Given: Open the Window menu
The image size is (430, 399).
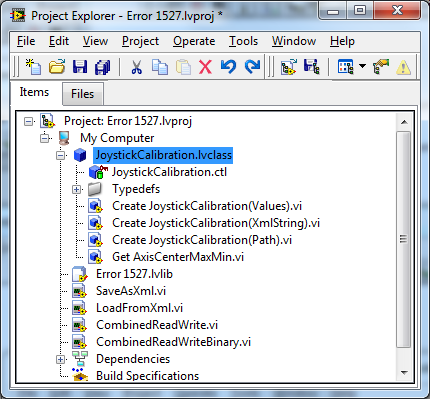Looking at the screenshot, I should (294, 41).
